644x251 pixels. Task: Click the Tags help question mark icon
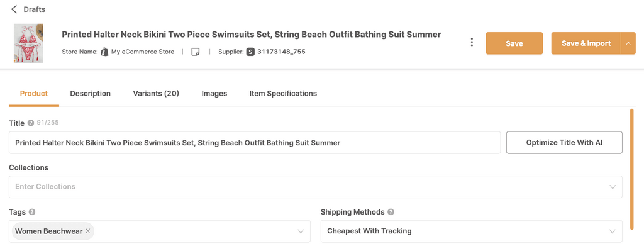(x=32, y=212)
